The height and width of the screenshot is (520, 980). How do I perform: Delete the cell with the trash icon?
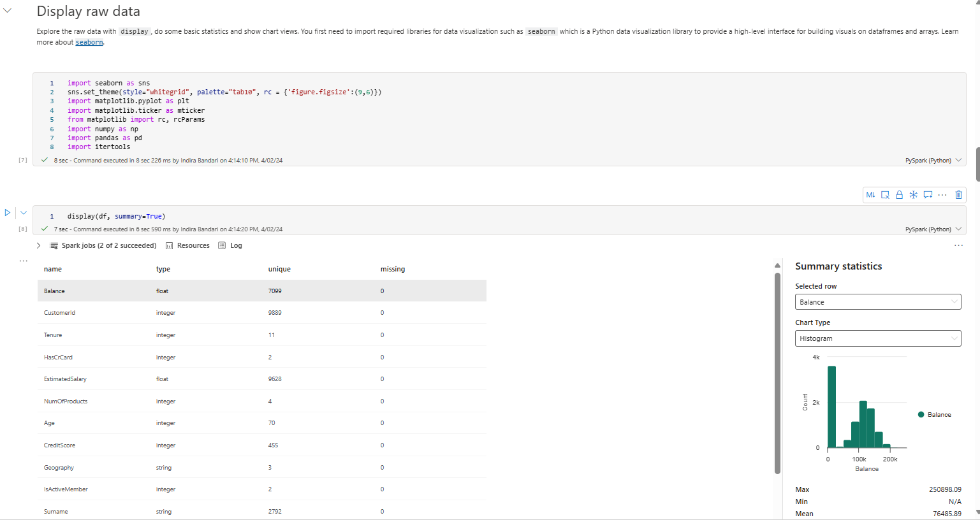(x=958, y=195)
